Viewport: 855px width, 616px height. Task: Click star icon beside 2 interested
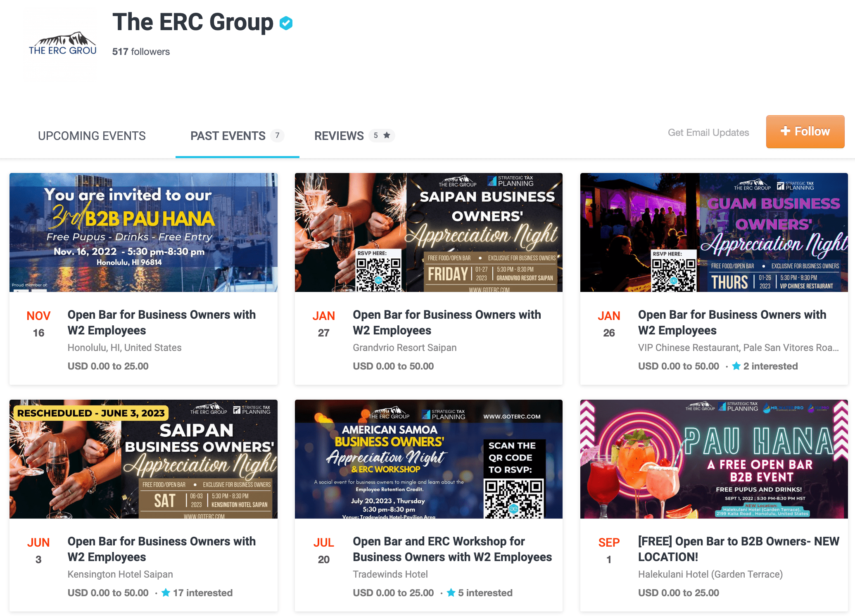point(736,366)
